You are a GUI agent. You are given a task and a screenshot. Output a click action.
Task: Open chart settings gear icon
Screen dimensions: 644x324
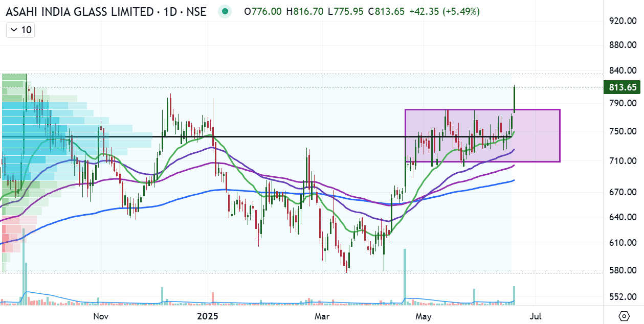623,315
